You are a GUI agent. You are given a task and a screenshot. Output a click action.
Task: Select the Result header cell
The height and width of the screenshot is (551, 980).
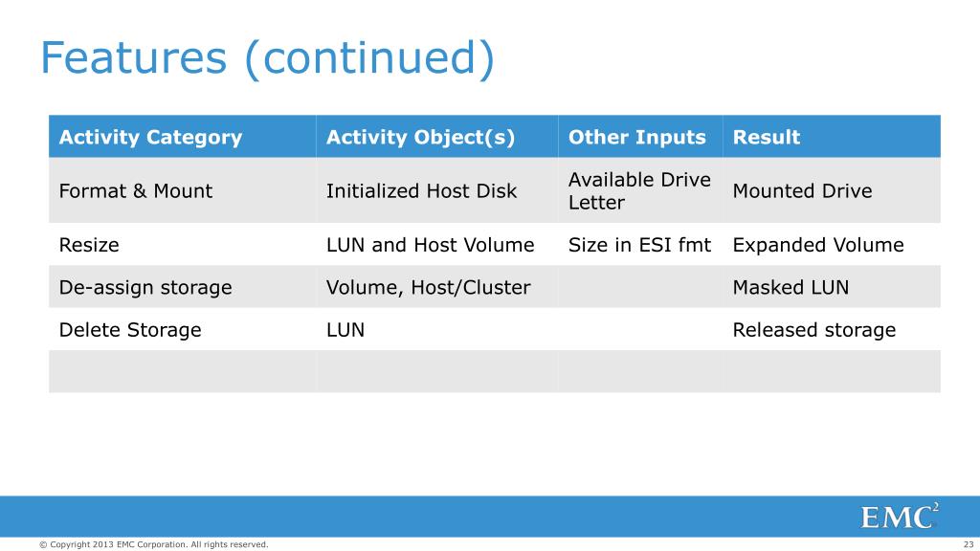pos(832,136)
